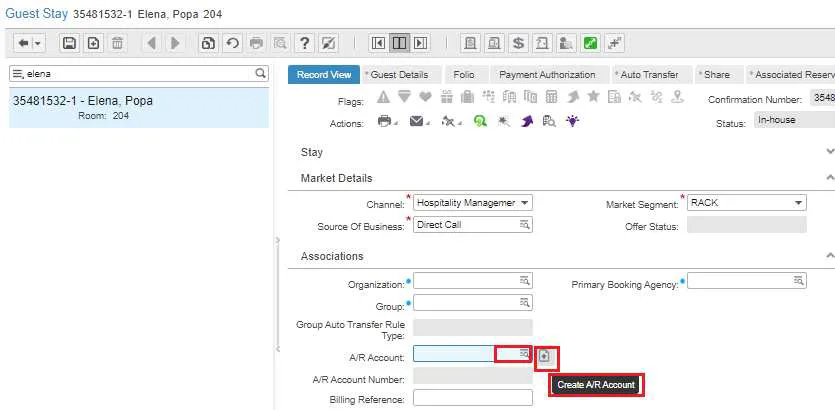Open the envelope email action
This screenshot has width=835, height=410.
(416, 122)
